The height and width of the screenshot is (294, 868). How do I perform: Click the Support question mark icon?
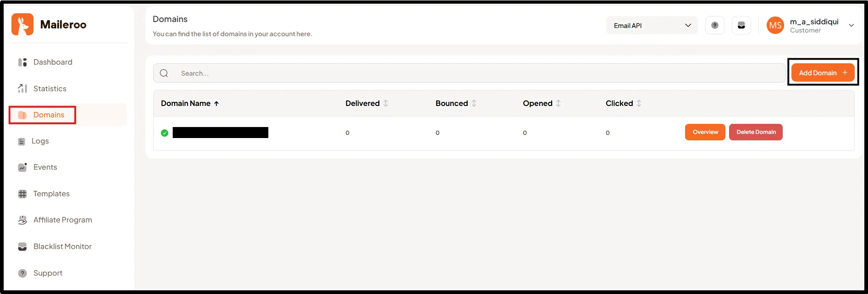pos(22,273)
